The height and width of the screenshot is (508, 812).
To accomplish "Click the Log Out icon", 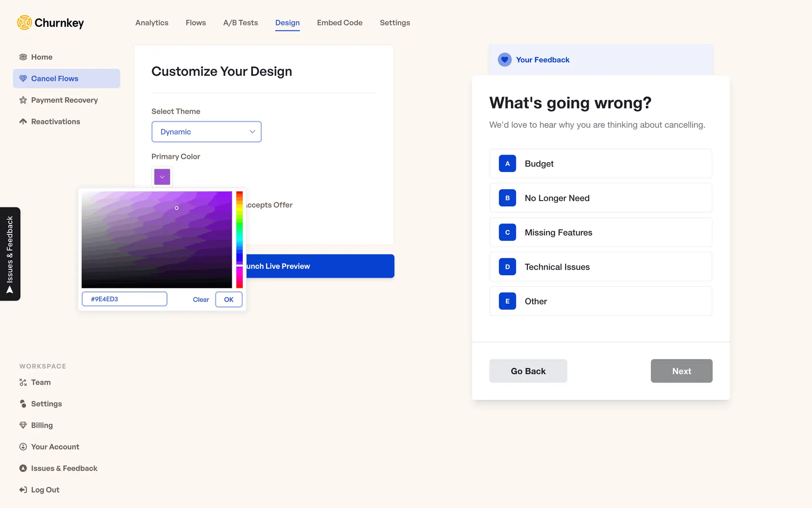I will 23,490.
